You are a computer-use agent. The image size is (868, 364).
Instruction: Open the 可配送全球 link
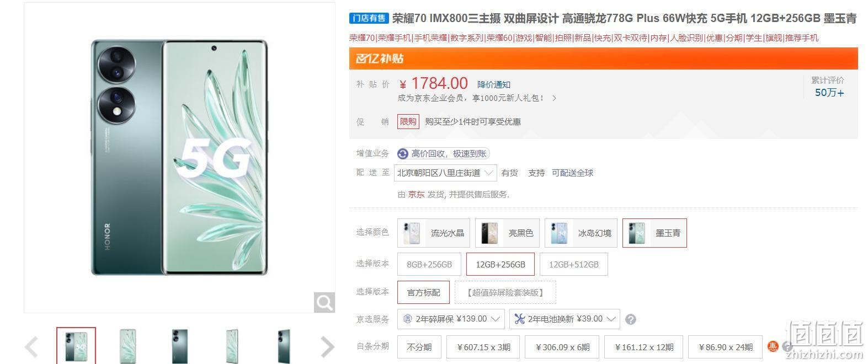pyautogui.click(x=572, y=173)
